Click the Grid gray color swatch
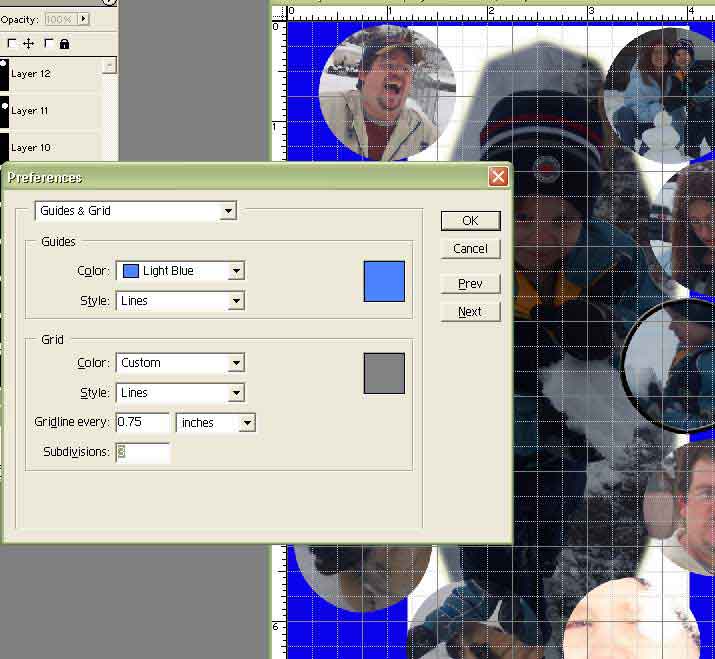The width and height of the screenshot is (715, 659). [x=384, y=373]
